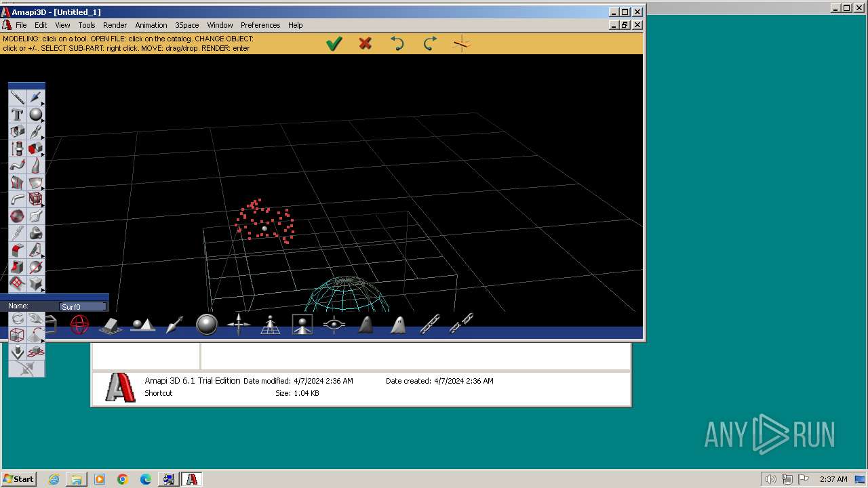The width and height of the screenshot is (868, 488).
Task: Open Internet Explorer from the taskbar
Action: tap(54, 479)
